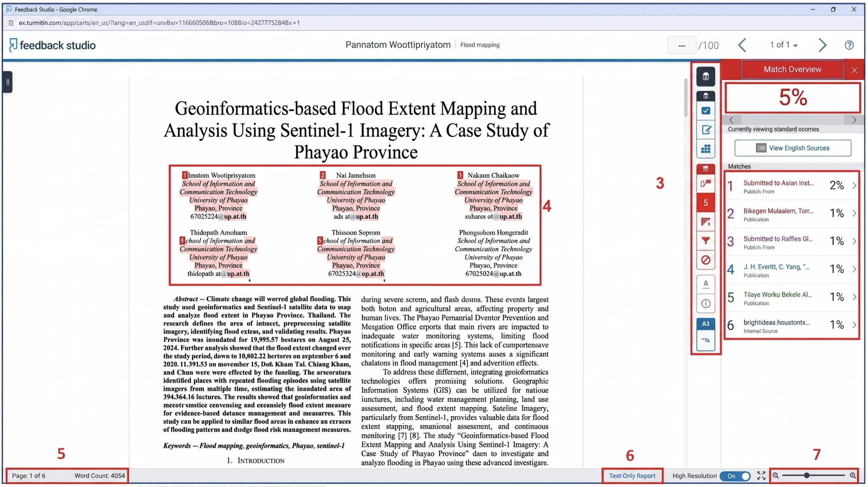
Task: Click the Page: 1 of 6 indicator
Action: pyautogui.click(x=29, y=476)
